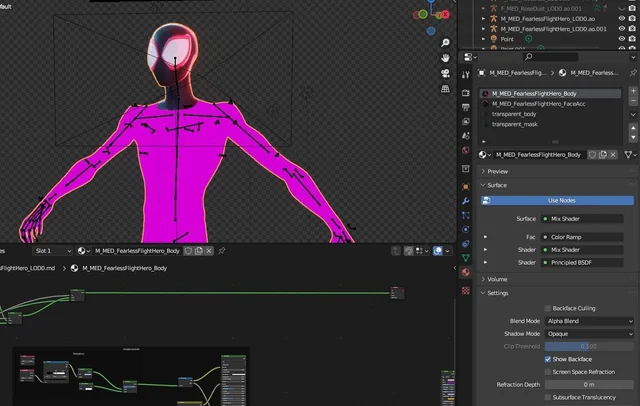Open the View Layer properties tab
The width and height of the screenshot is (640, 406).
466,121
